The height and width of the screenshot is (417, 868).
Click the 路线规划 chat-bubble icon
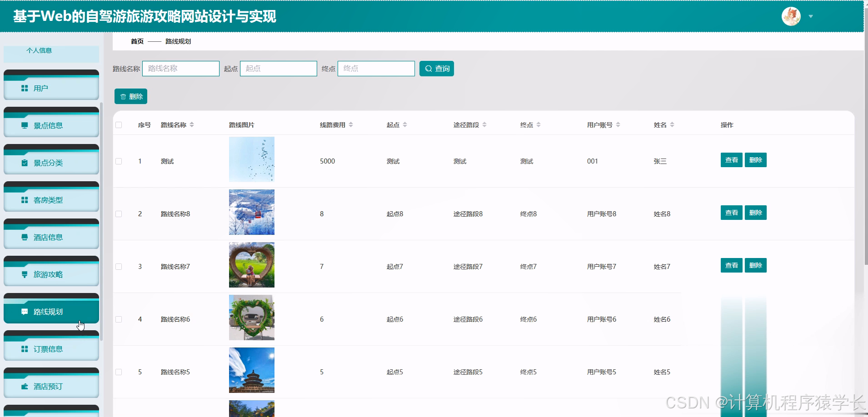pos(25,312)
